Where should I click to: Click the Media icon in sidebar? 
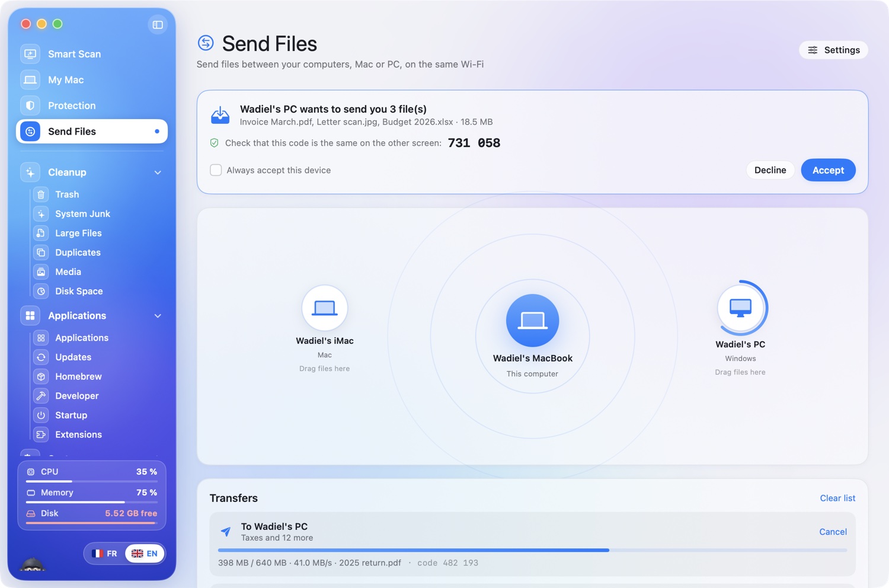(x=41, y=272)
